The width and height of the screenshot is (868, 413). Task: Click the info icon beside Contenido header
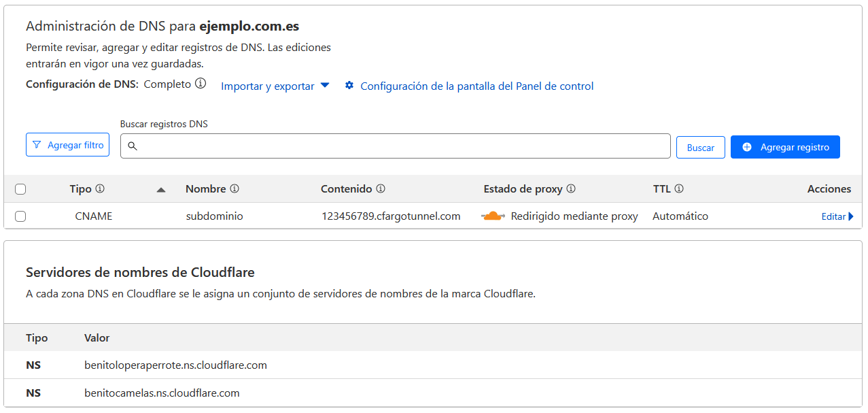pos(381,189)
